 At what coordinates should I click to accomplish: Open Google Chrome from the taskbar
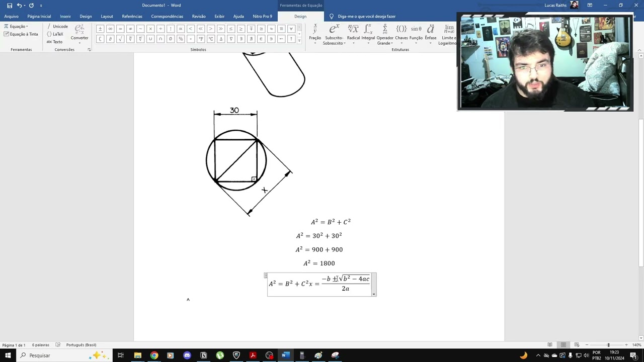click(x=154, y=355)
